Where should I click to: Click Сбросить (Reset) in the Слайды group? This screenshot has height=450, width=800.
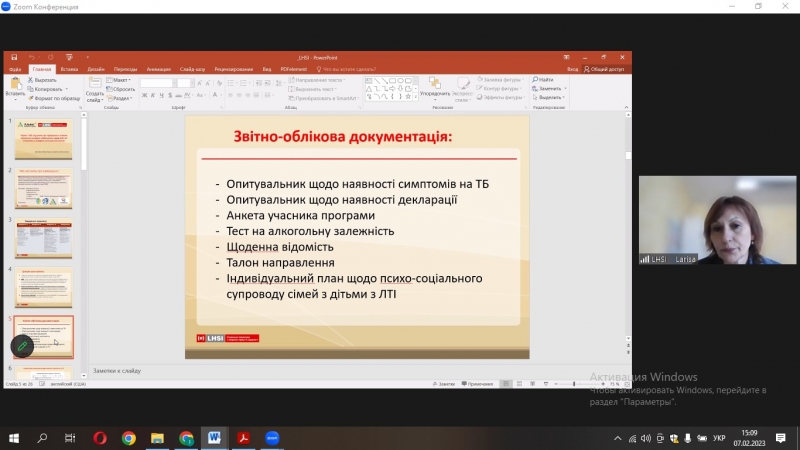coord(121,89)
